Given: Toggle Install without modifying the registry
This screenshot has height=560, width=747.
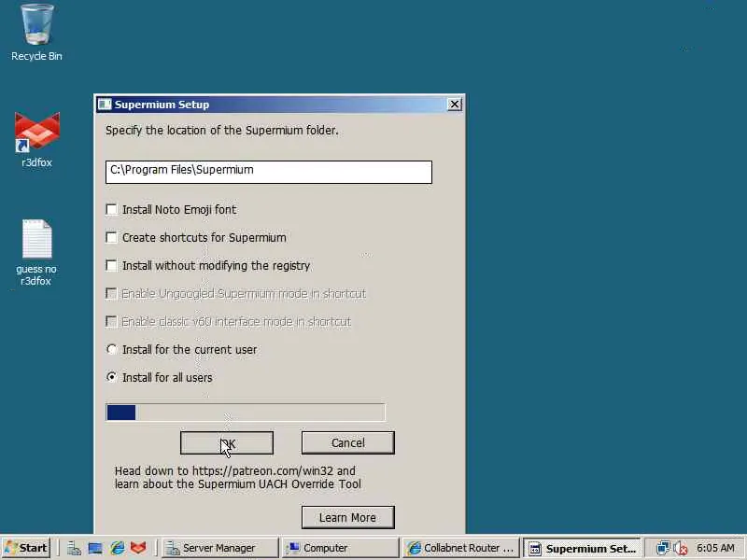Looking at the screenshot, I should (111, 265).
